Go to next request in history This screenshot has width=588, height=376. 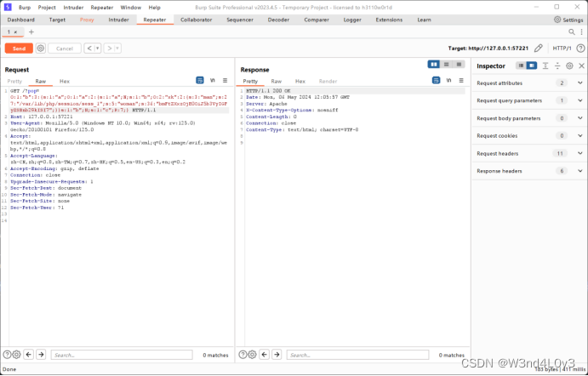coord(109,48)
